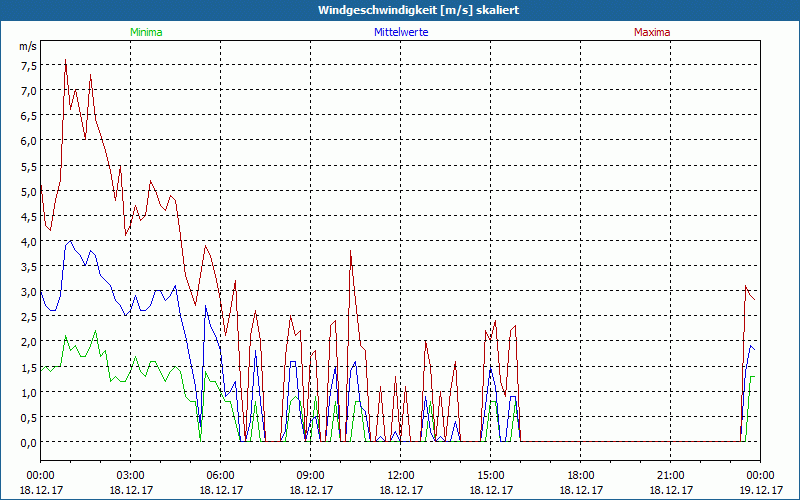Click the 5,5 y-axis value
The image size is (800, 500).
pos(29,166)
